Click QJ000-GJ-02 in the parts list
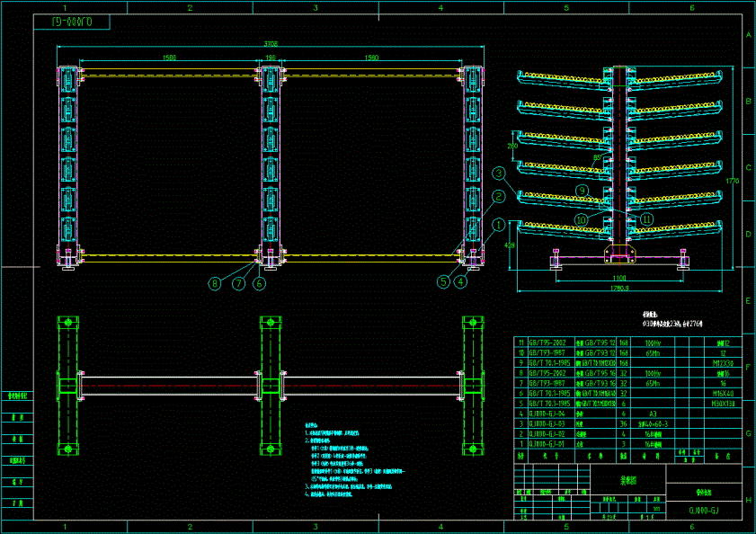 pyautogui.click(x=547, y=434)
